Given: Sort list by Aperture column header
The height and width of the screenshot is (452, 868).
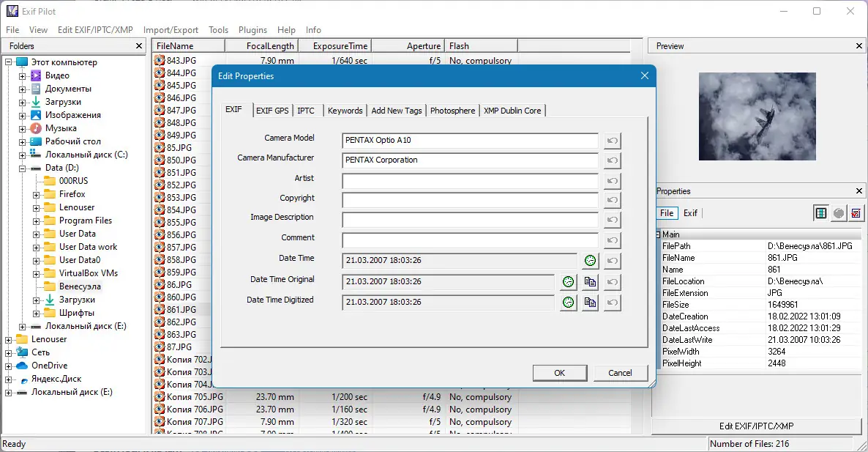Looking at the screenshot, I should point(408,46).
